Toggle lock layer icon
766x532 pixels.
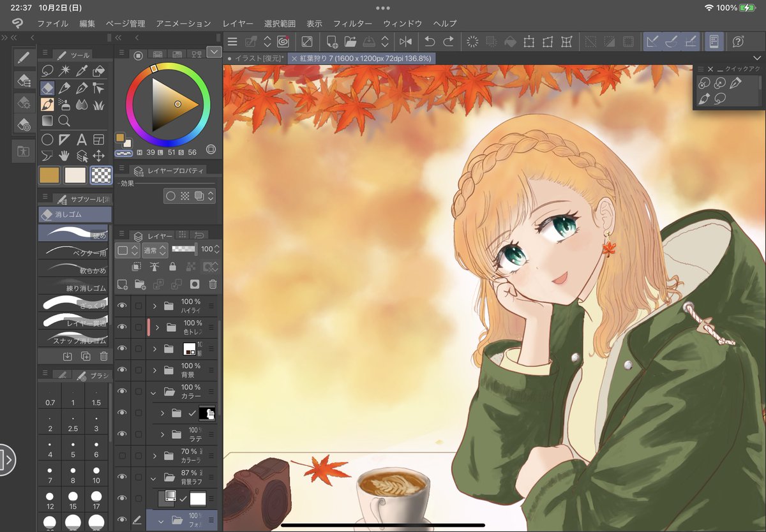172,267
